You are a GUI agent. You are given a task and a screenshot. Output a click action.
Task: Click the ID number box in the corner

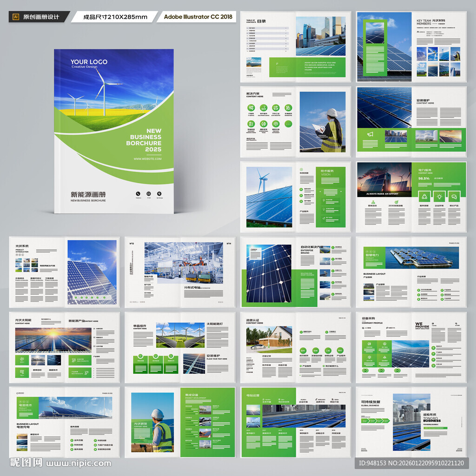412,463
